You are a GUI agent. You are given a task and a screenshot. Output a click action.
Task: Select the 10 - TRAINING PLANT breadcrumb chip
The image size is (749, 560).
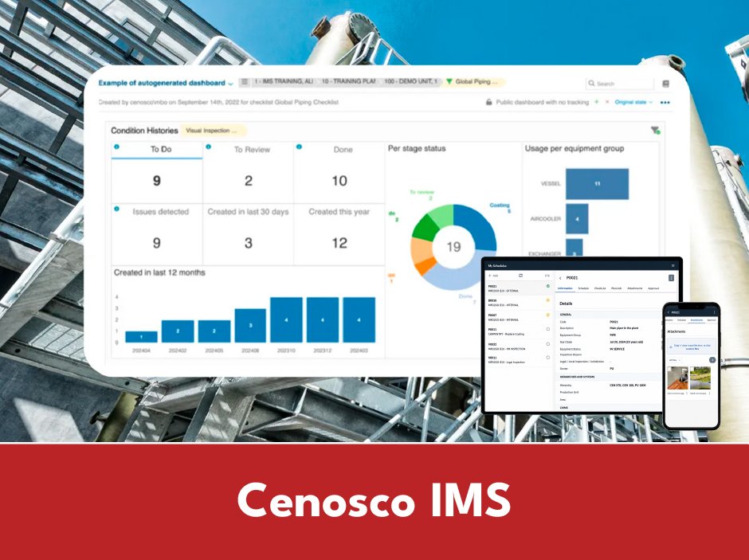pyautogui.click(x=348, y=81)
